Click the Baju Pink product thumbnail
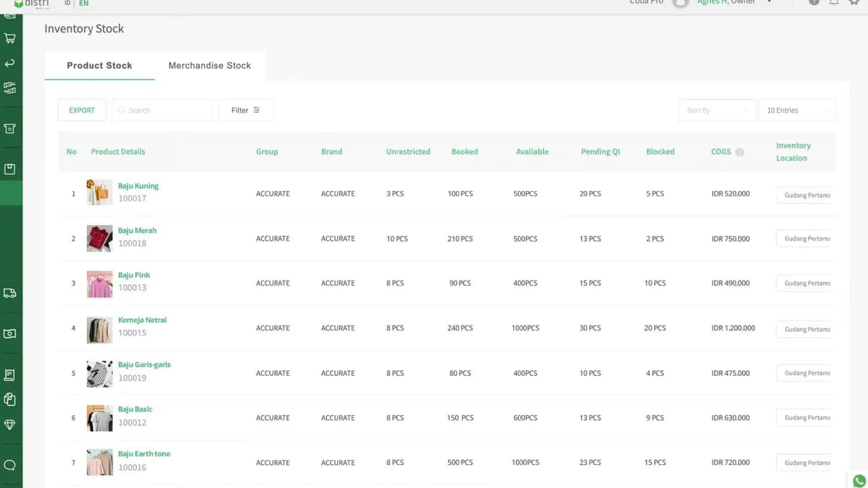Screen dimensions: 868x488 [x=100, y=284]
